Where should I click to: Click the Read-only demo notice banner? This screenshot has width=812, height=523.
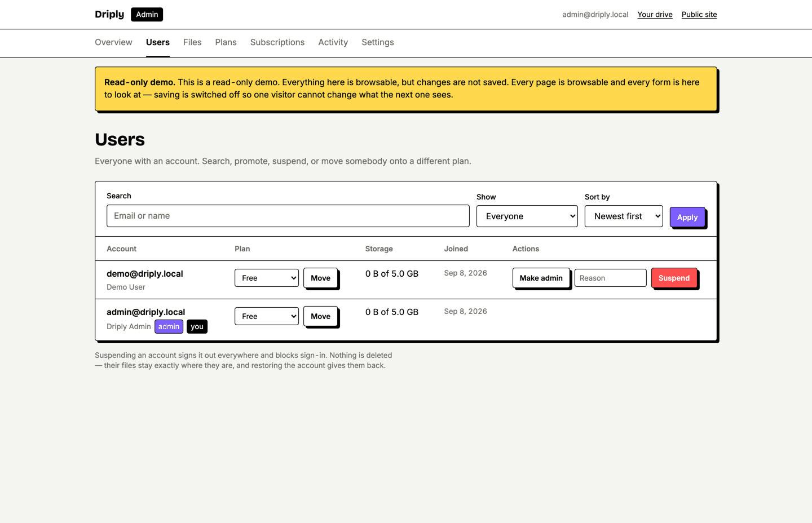click(x=406, y=89)
